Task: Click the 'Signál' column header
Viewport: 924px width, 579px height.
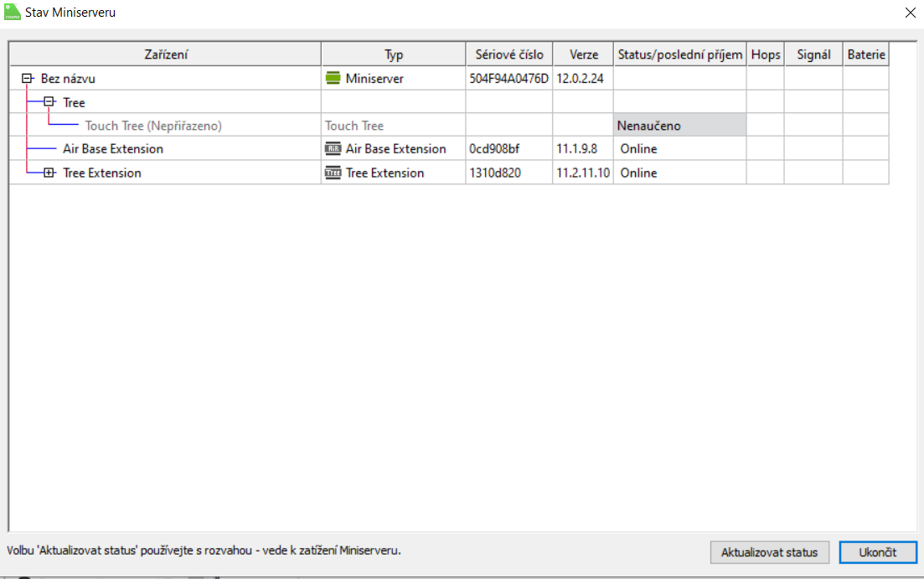Action: [813, 54]
